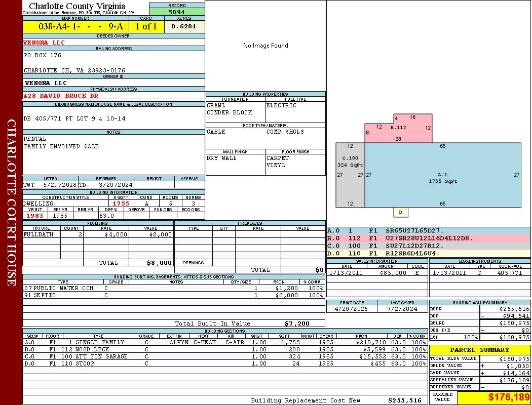Click the pink B.112 deck sketch area
This screenshot has height=405, width=532.
click(398, 128)
